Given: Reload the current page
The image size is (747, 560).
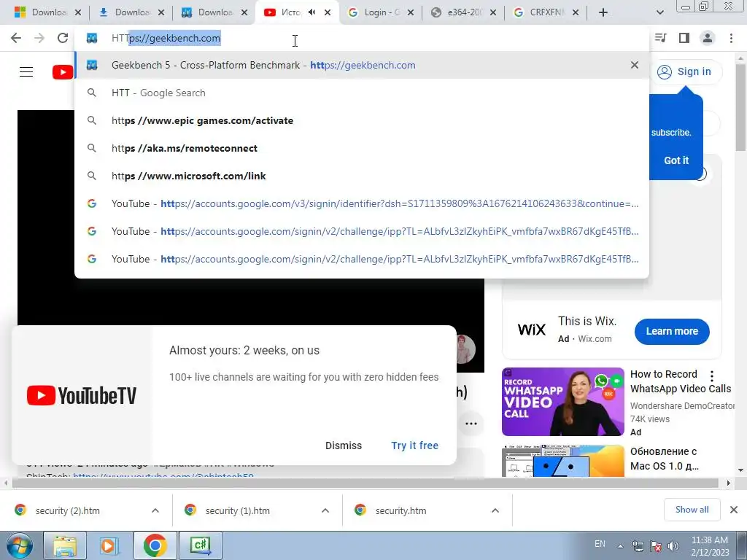Looking at the screenshot, I should click(63, 38).
